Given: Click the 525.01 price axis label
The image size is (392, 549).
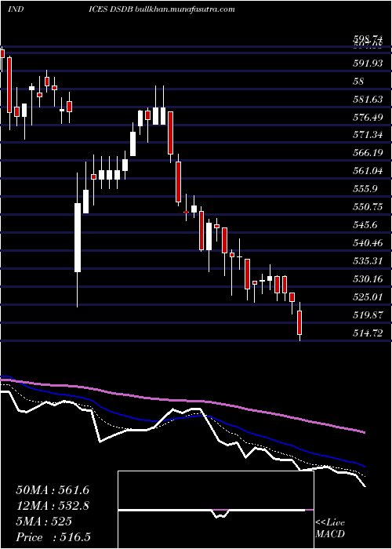Looking at the screenshot, I should (x=368, y=297).
